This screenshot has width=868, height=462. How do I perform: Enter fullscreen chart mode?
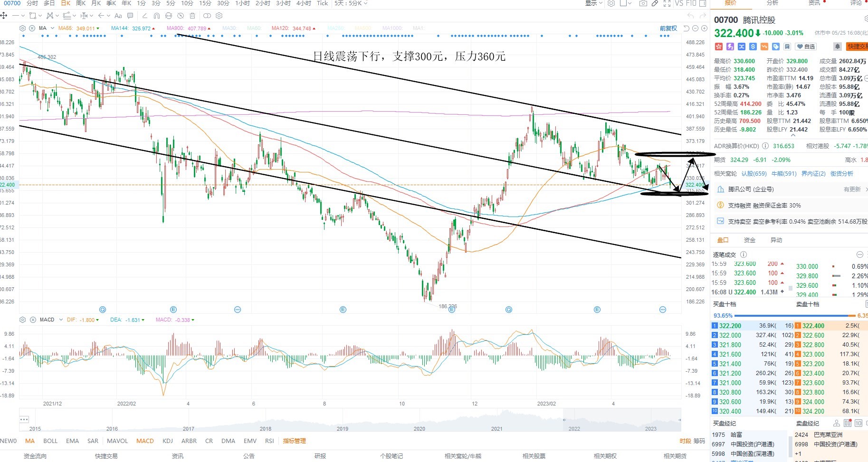point(667,3)
